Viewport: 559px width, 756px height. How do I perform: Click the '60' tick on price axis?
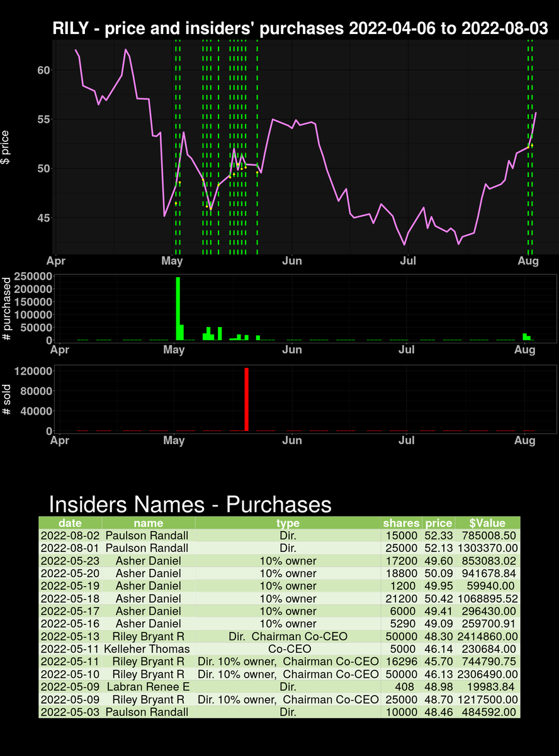43,70
